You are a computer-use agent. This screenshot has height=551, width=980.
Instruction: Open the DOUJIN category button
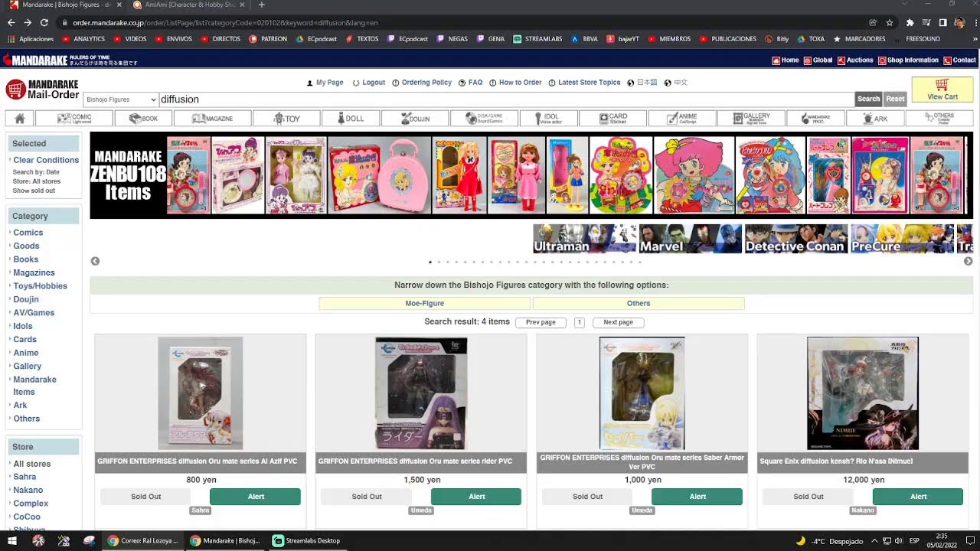click(413, 119)
